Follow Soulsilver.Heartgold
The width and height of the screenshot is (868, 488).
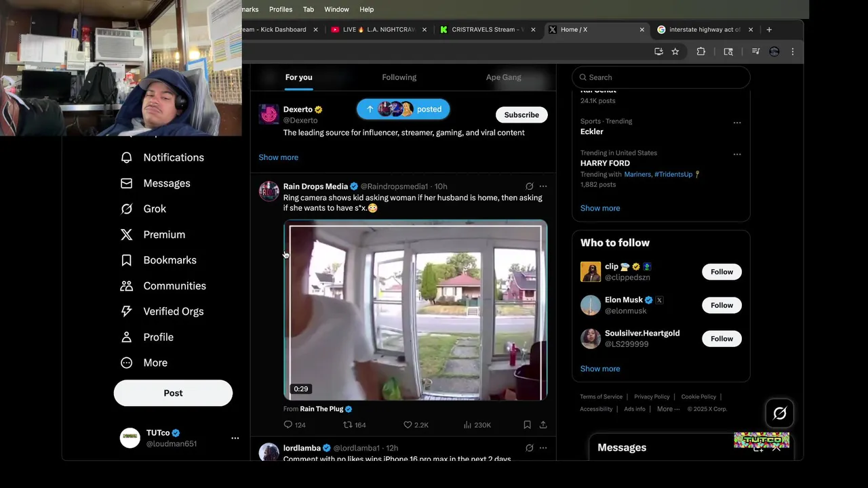tap(722, 338)
